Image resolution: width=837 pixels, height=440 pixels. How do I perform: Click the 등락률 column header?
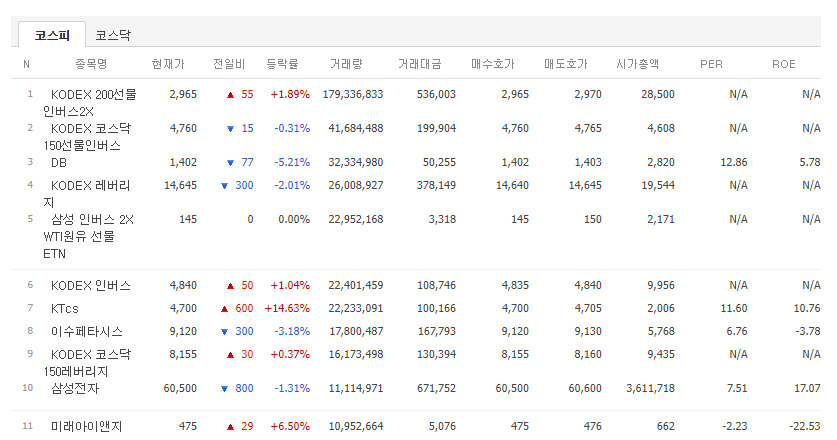(282, 64)
